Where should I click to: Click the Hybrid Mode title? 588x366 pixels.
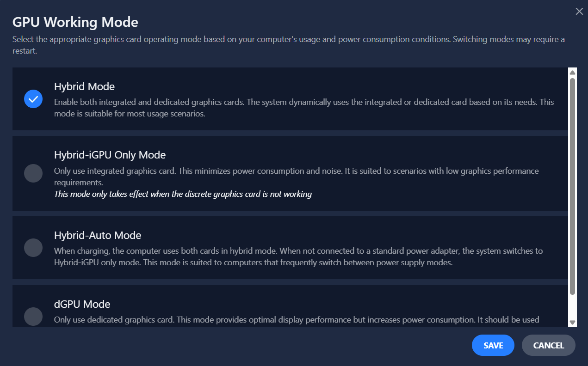tap(84, 86)
